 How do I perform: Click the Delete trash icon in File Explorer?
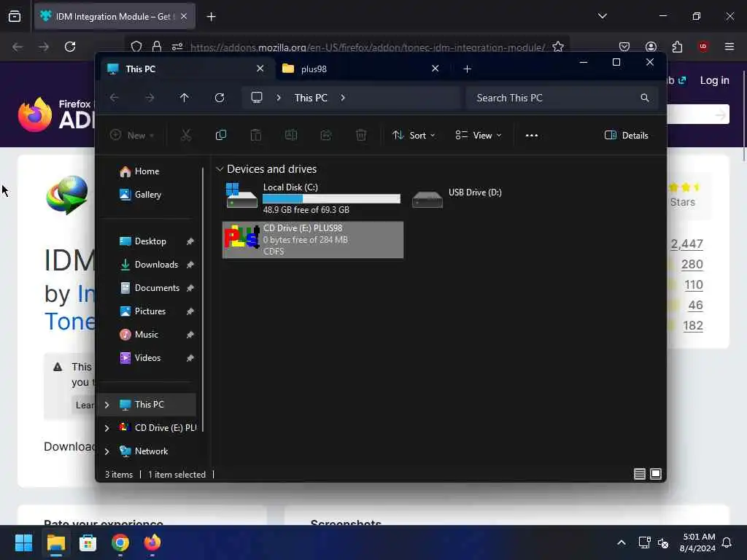click(x=361, y=135)
